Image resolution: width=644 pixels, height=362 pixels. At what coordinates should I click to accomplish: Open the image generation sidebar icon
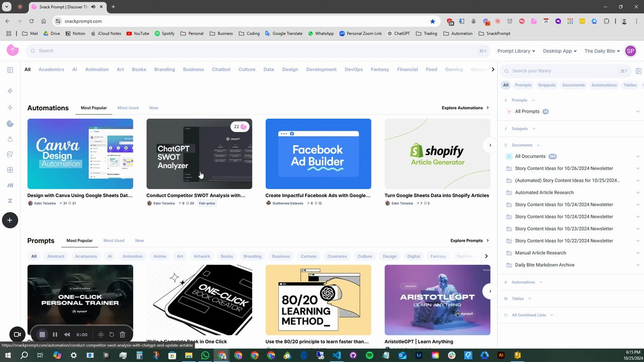tap(10, 154)
